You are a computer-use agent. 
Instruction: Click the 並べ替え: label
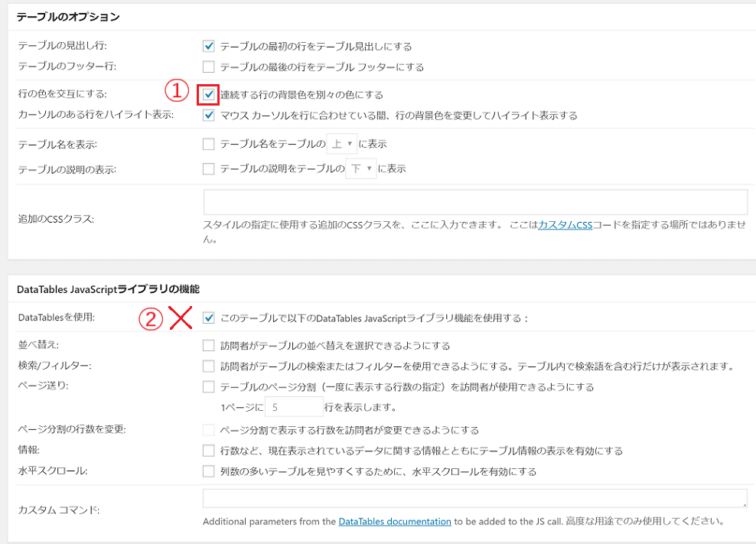click(x=38, y=345)
